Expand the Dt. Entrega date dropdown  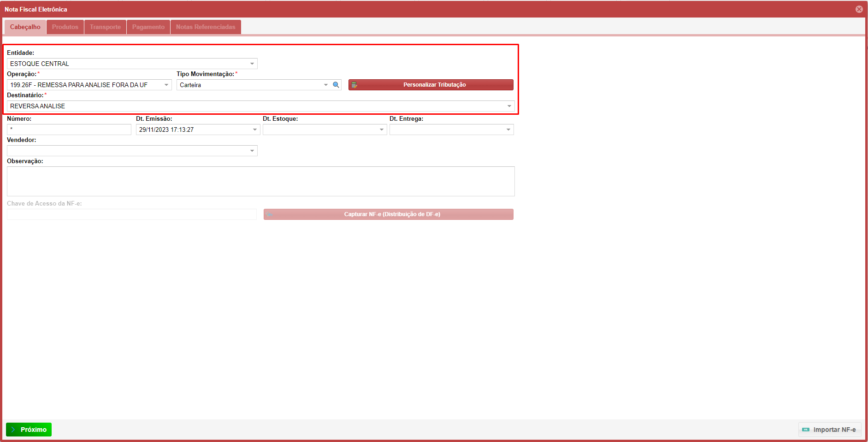[508, 130]
